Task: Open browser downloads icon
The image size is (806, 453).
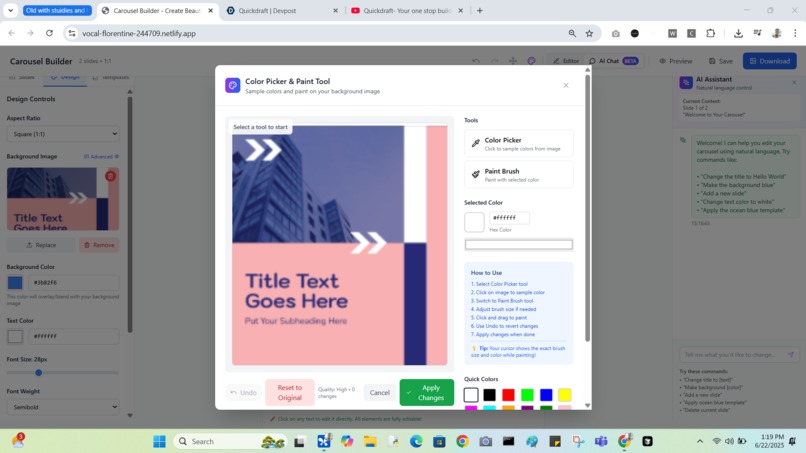Action: pos(738,33)
